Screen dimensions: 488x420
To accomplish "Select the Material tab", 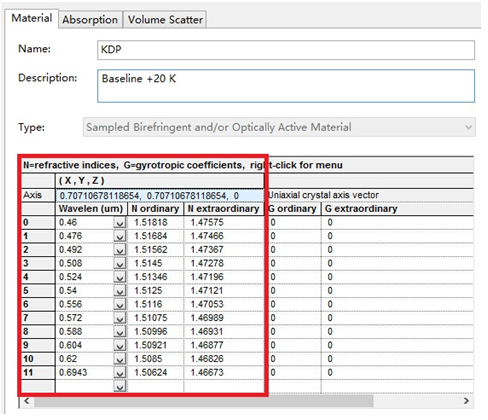I will coord(32,18).
